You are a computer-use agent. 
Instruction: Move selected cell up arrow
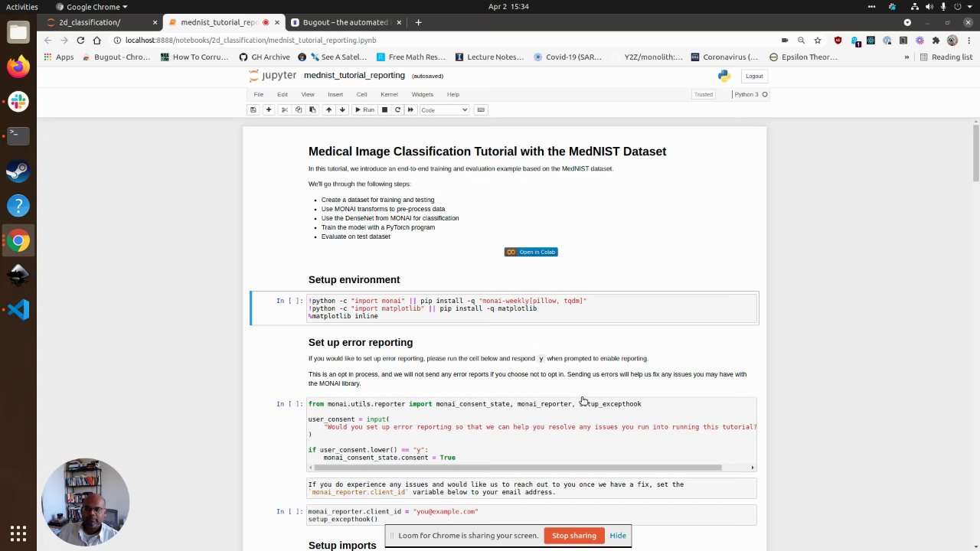point(328,109)
